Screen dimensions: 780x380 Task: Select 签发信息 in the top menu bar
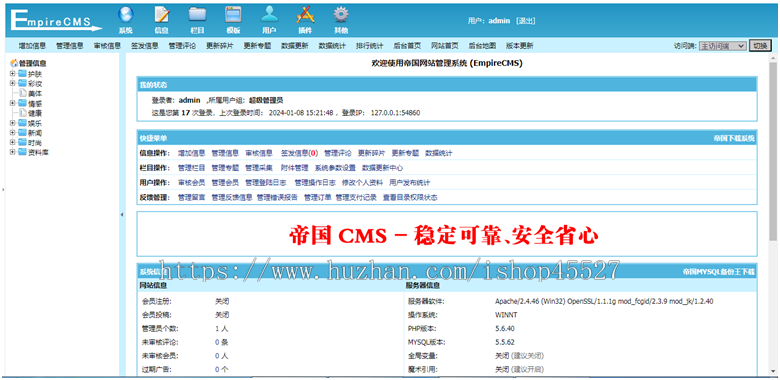145,46
